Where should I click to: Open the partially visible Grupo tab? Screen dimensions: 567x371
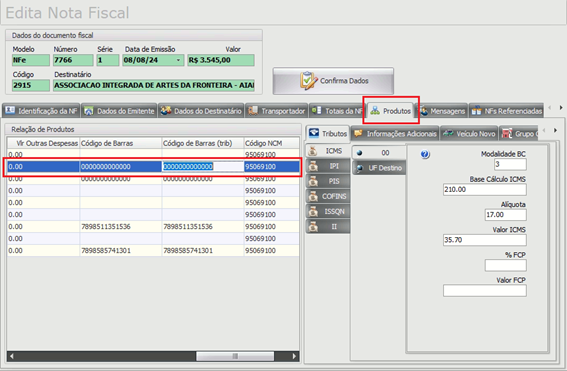pos(519,134)
